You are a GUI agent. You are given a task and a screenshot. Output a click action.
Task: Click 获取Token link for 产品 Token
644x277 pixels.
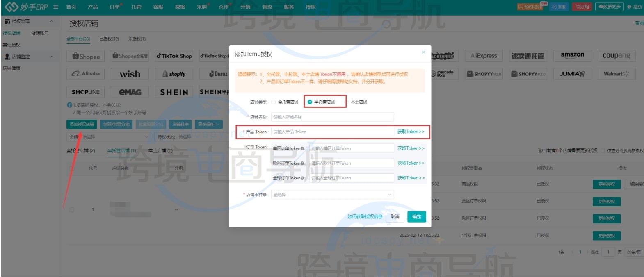coord(411,132)
